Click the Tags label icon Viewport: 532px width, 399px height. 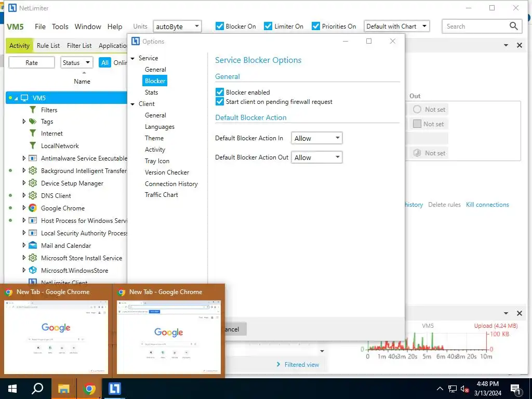33,121
